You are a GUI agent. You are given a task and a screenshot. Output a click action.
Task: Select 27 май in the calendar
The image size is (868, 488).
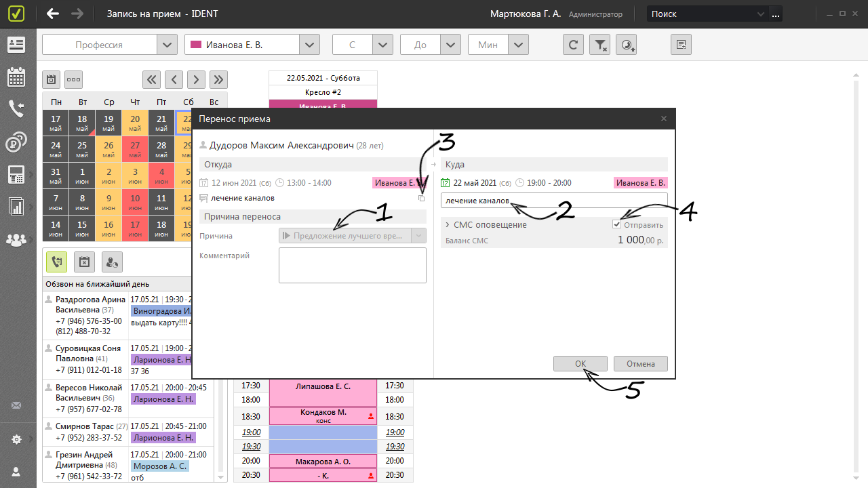[x=135, y=149]
